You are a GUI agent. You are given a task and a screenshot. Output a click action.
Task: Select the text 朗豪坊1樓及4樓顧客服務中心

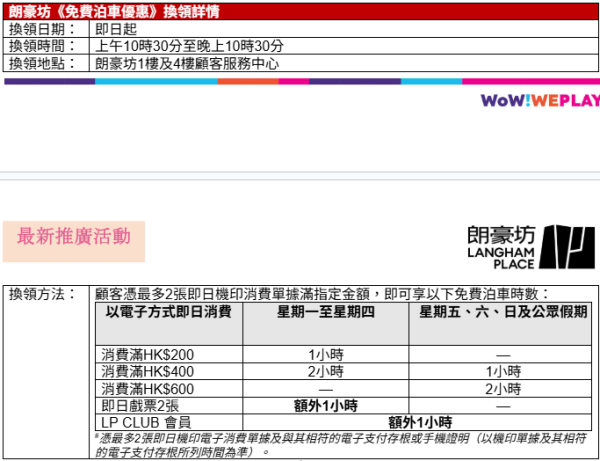coord(187,63)
